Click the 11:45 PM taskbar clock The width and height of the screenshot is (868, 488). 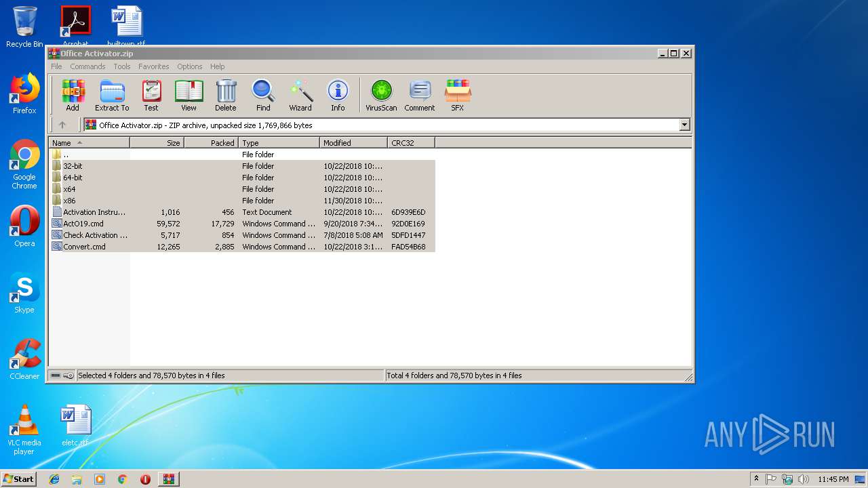pos(833,479)
